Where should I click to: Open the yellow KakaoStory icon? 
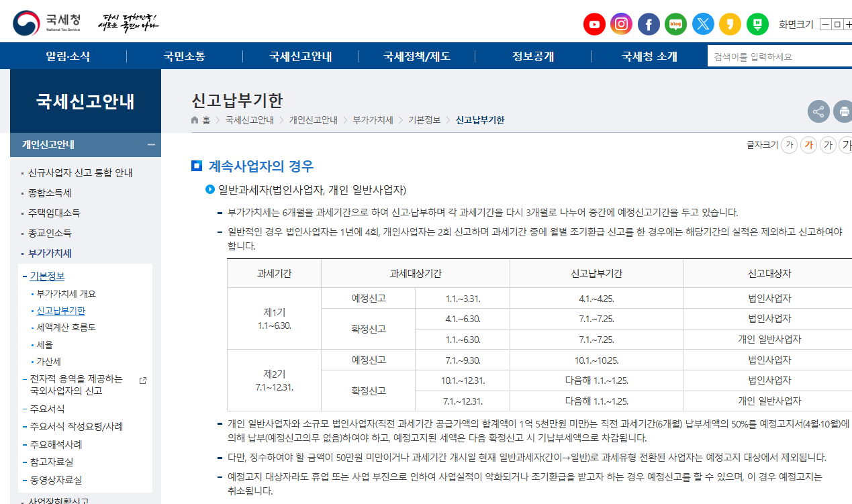(x=730, y=24)
